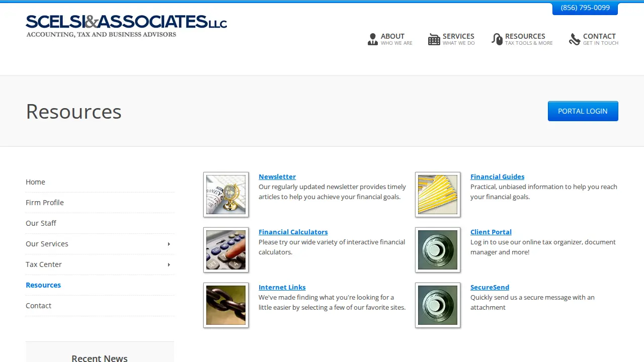
Task: Follow the SecureSend link
Action: [490, 287]
